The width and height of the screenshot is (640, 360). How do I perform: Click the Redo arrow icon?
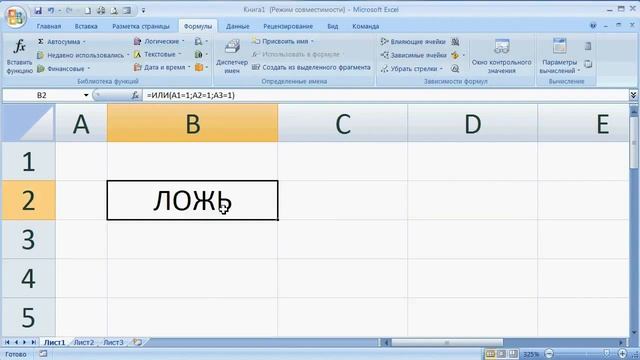69,10
